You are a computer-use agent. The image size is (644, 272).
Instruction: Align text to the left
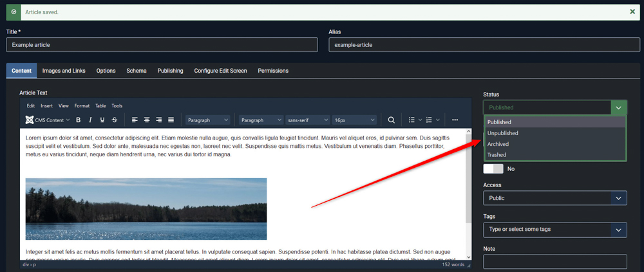[x=135, y=120]
